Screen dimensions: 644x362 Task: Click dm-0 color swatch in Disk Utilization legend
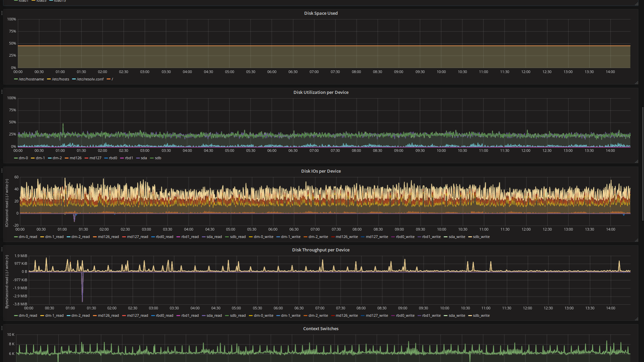click(16, 158)
